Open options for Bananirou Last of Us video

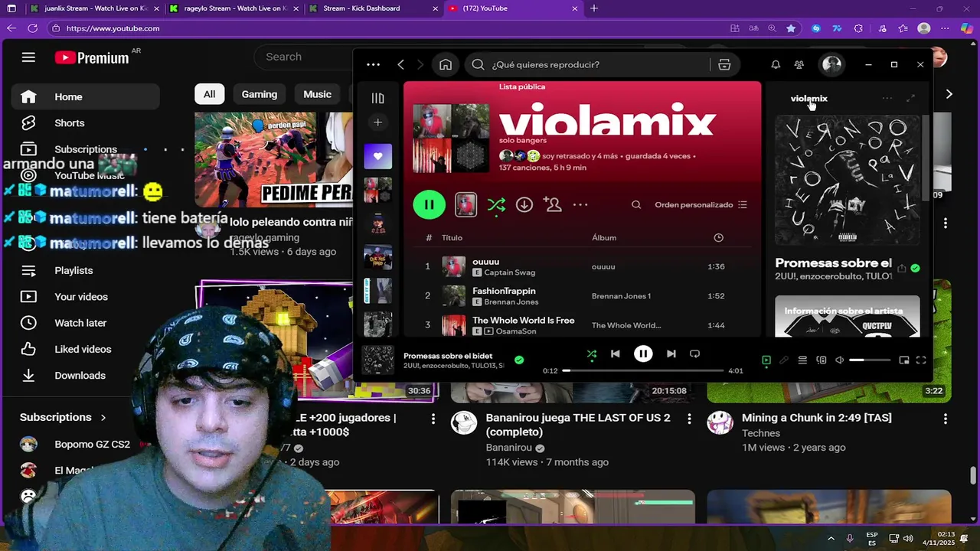click(x=689, y=419)
